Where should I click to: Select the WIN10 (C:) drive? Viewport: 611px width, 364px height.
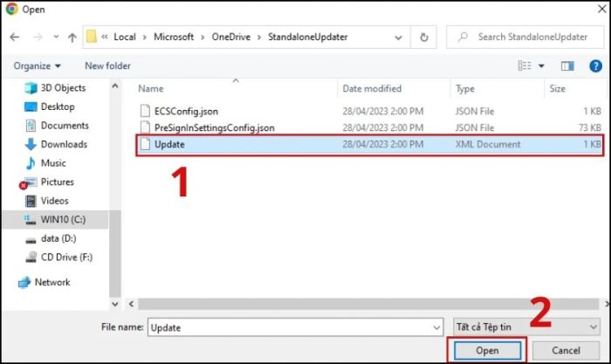click(x=63, y=220)
